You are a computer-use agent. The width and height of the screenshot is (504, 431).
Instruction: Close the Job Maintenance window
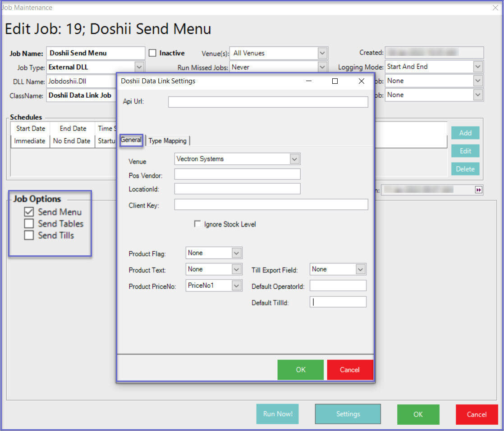(495, 8)
